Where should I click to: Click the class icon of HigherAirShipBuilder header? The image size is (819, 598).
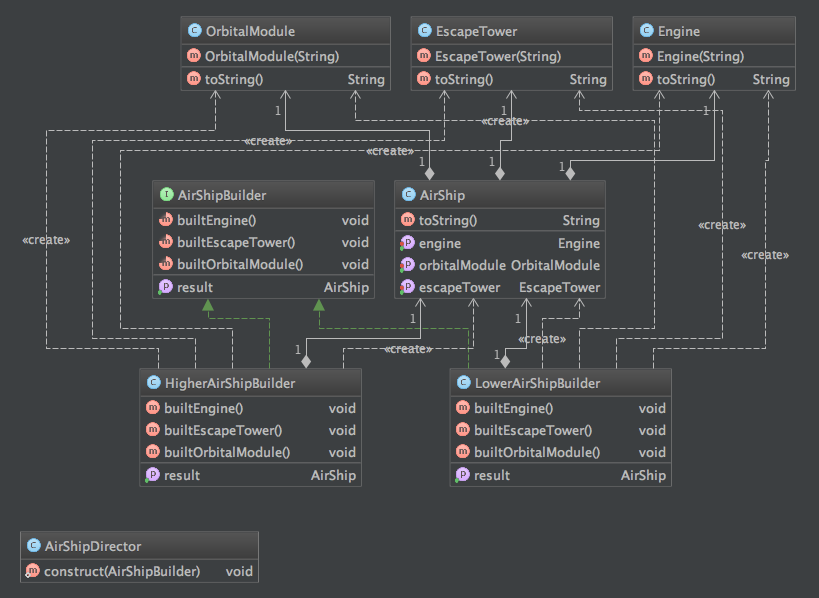[x=152, y=383]
